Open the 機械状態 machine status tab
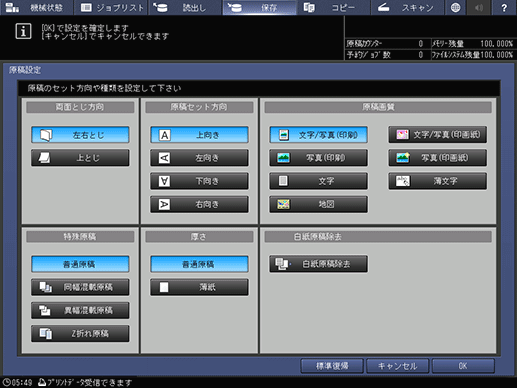The image size is (517, 388). point(37,7)
